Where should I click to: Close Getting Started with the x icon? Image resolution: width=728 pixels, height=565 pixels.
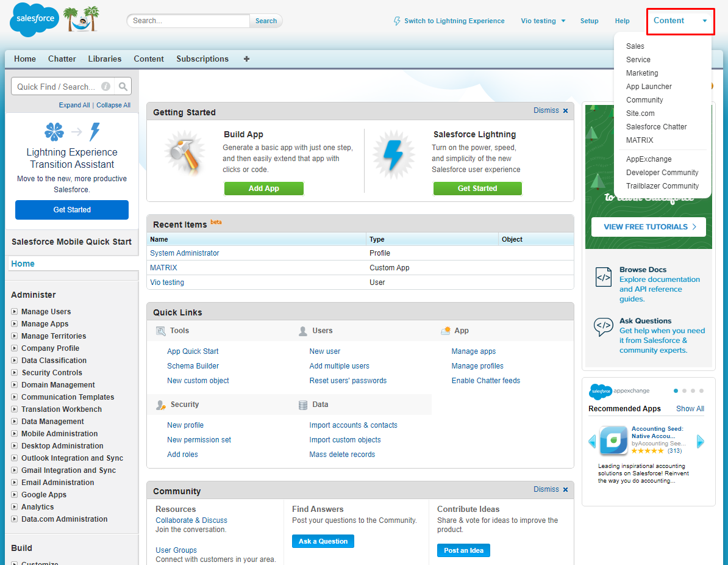(x=565, y=110)
